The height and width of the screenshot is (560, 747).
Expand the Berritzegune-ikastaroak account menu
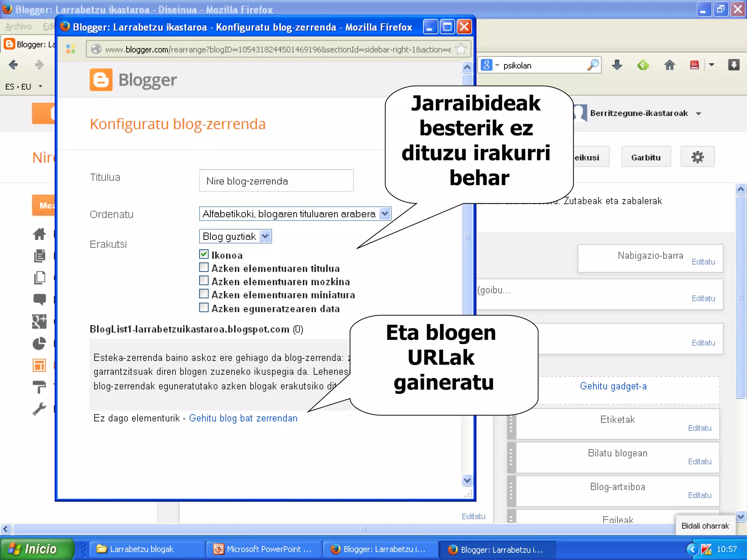(698, 114)
